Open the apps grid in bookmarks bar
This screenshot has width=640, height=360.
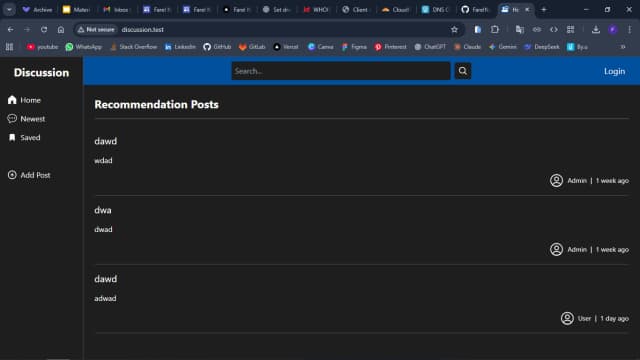click(x=9, y=47)
